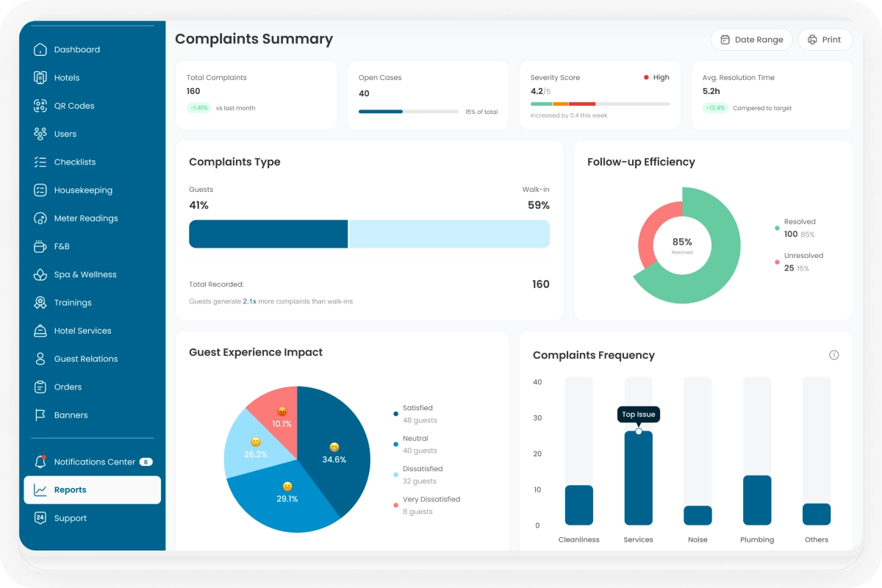Click the Severity Score colored bar
Viewport: 882px width, 588px height.
[599, 104]
